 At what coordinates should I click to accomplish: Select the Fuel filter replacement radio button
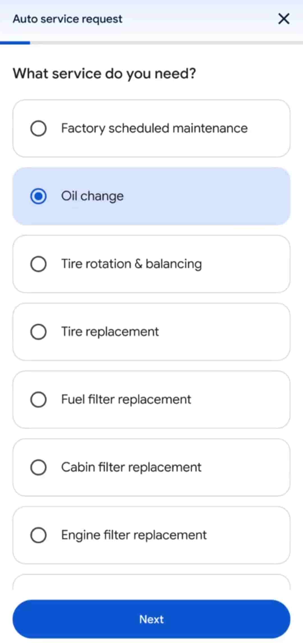coord(38,399)
